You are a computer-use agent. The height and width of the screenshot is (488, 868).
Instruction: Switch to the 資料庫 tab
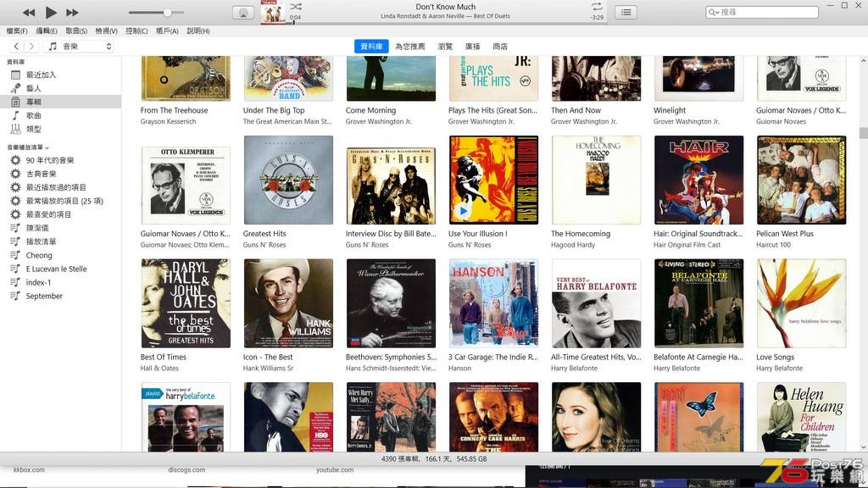[x=371, y=47]
